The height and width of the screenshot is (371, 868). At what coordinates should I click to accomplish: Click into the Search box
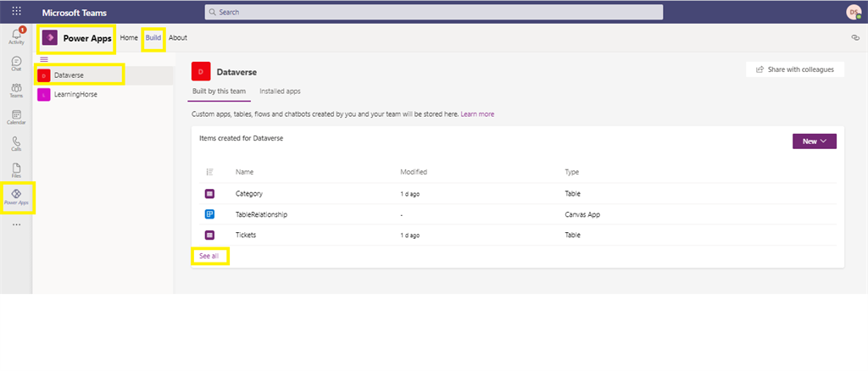433,12
